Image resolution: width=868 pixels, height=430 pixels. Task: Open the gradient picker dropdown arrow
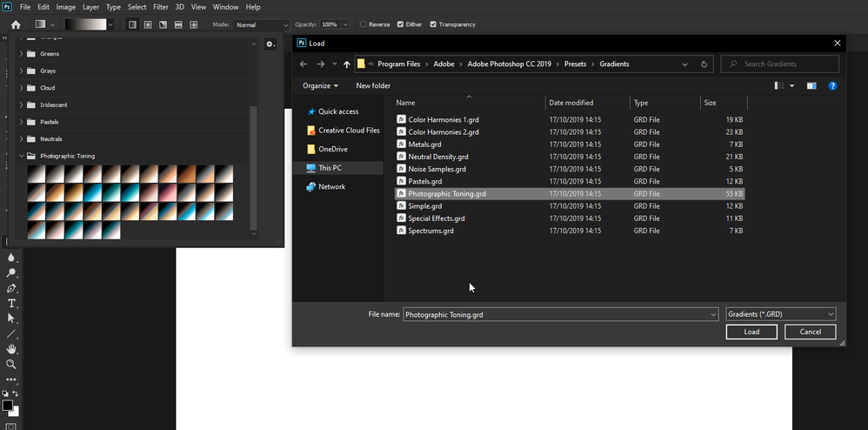[x=110, y=24]
